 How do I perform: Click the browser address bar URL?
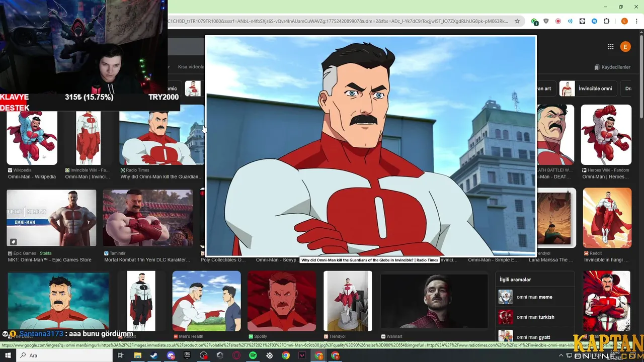[338, 21]
